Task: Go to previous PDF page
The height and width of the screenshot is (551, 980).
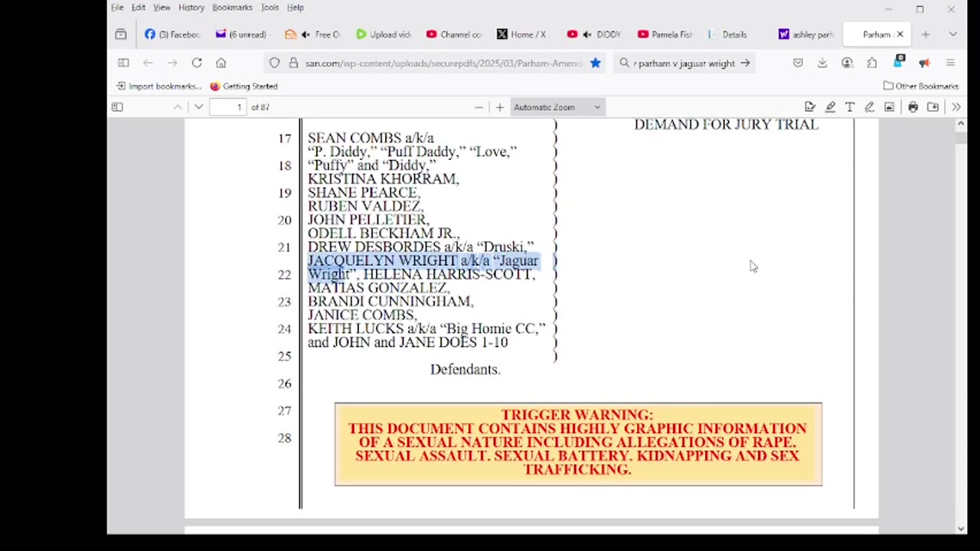Action: click(178, 107)
